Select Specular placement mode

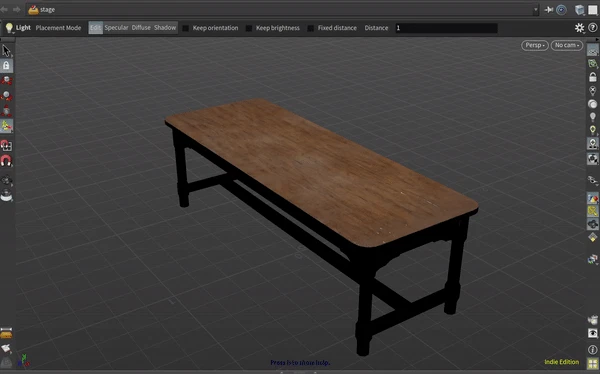pyautogui.click(x=116, y=28)
